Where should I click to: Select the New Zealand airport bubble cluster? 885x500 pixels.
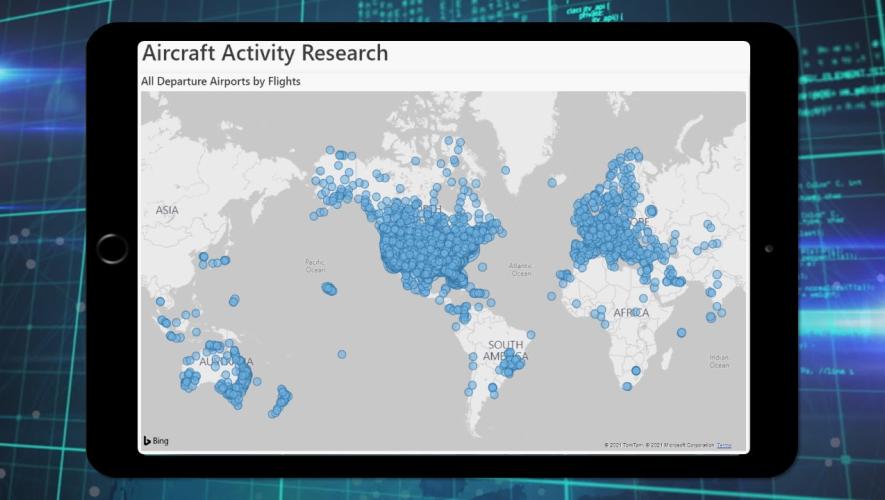pos(281,401)
